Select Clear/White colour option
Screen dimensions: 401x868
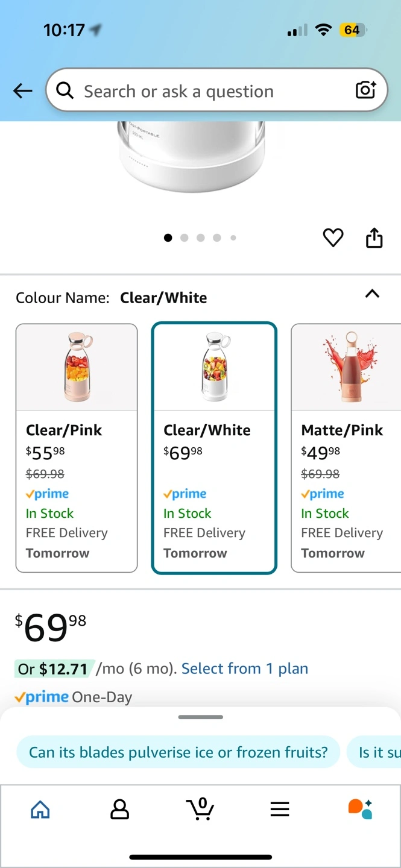pos(214,448)
